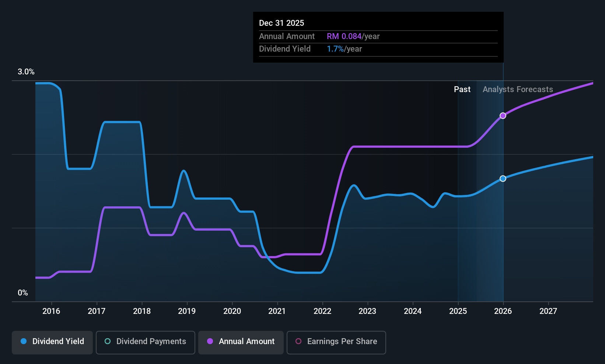Click the Dividend Yield tooltip row label
The height and width of the screenshot is (364, 605).
[x=285, y=49]
